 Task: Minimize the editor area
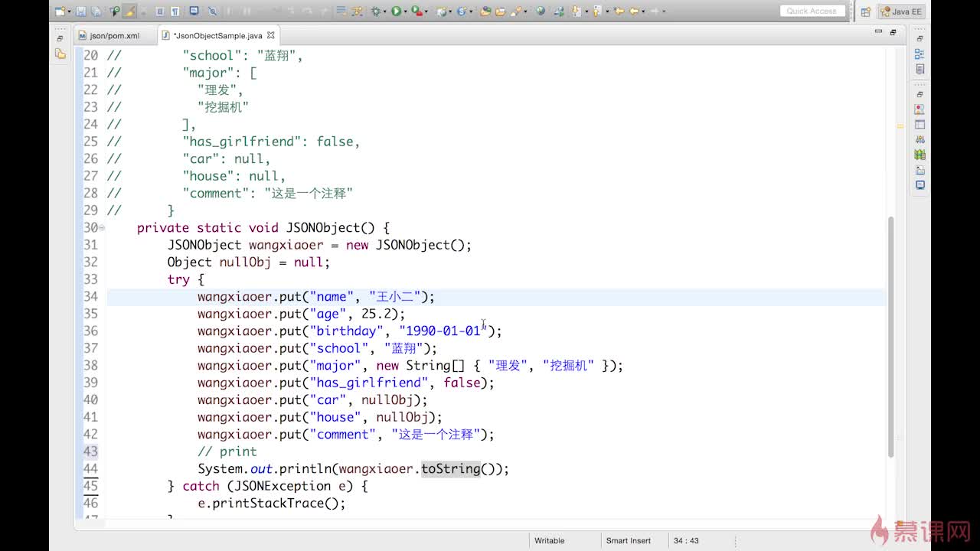[x=878, y=31]
